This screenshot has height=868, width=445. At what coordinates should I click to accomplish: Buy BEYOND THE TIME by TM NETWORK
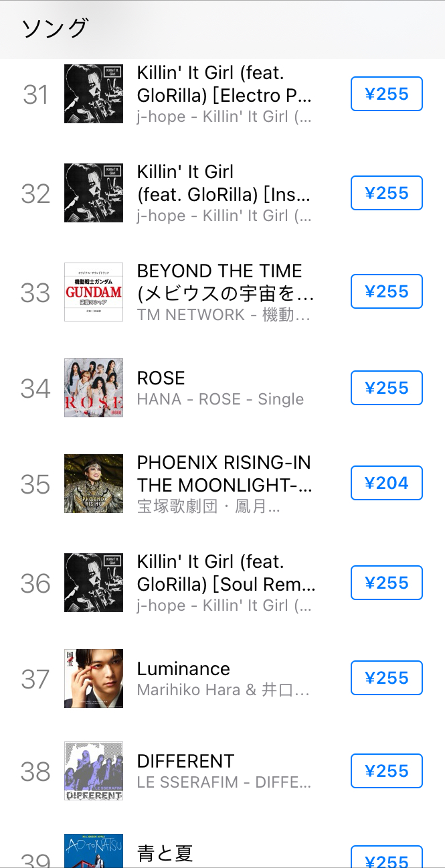click(x=386, y=291)
